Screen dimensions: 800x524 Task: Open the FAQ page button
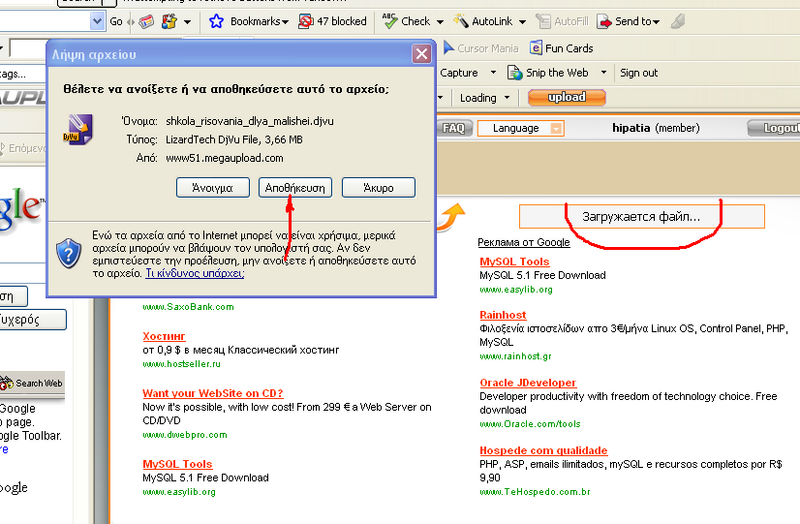(x=454, y=128)
